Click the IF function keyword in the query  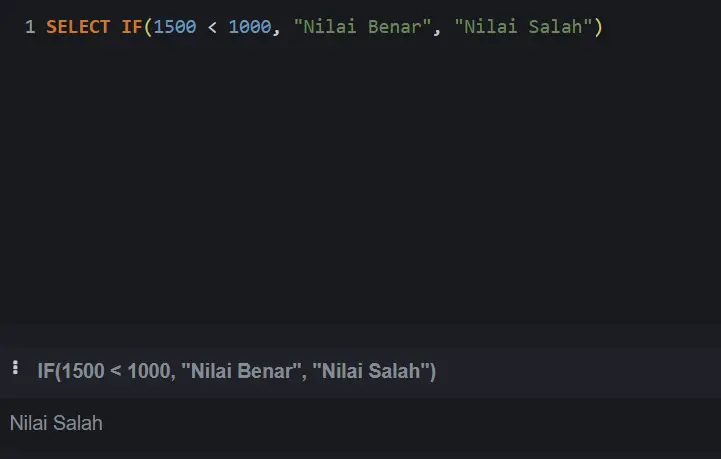pos(132,27)
